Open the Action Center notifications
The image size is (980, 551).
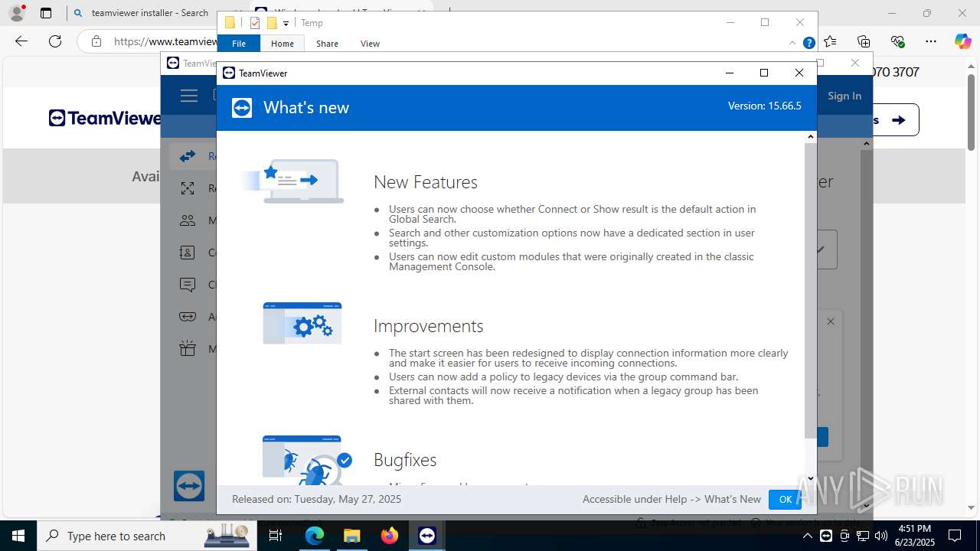pos(955,536)
